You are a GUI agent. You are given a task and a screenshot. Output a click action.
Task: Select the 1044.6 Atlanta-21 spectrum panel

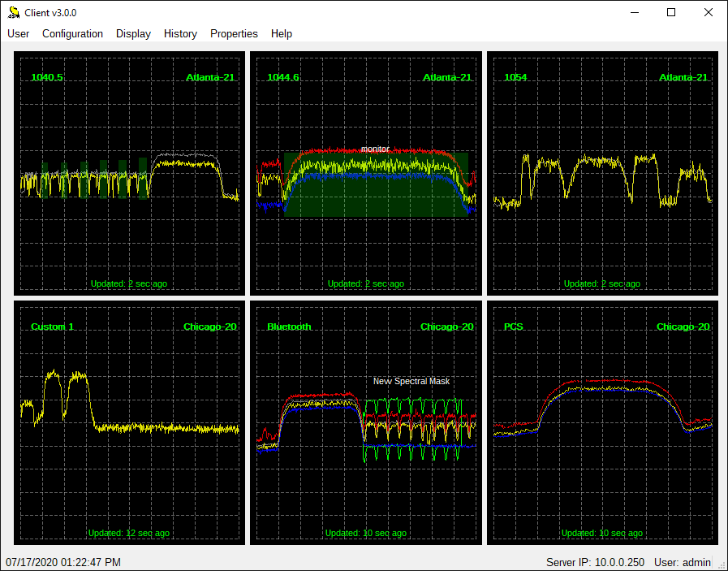pos(366,173)
